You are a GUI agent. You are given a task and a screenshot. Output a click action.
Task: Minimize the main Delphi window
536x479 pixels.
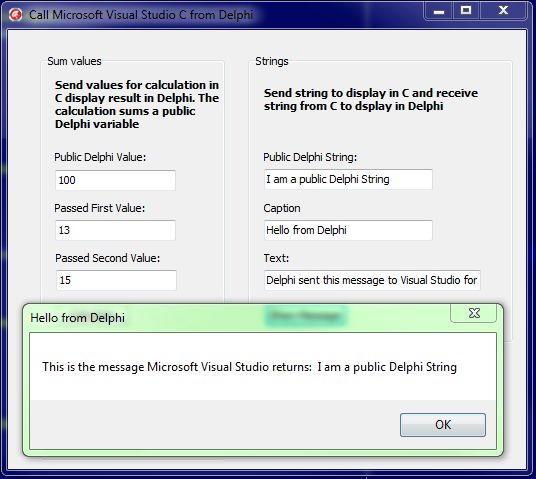click(x=439, y=11)
